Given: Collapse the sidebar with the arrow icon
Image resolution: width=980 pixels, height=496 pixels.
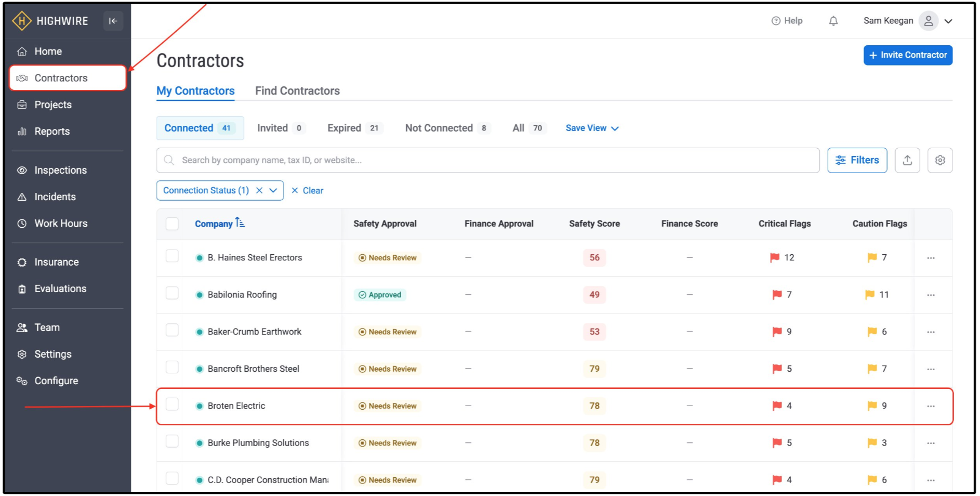Looking at the screenshot, I should click(x=113, y=21).
